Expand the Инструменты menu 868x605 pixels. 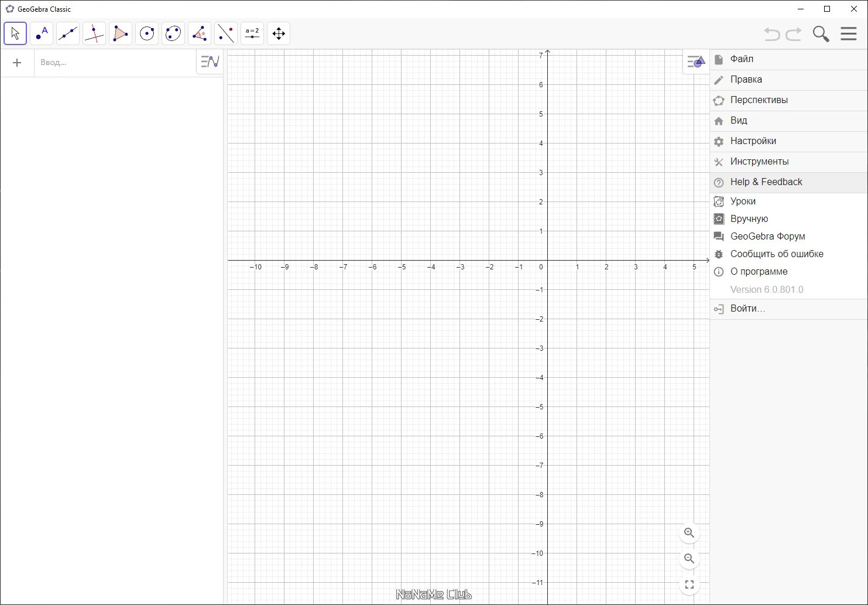(x=789, y=162)
